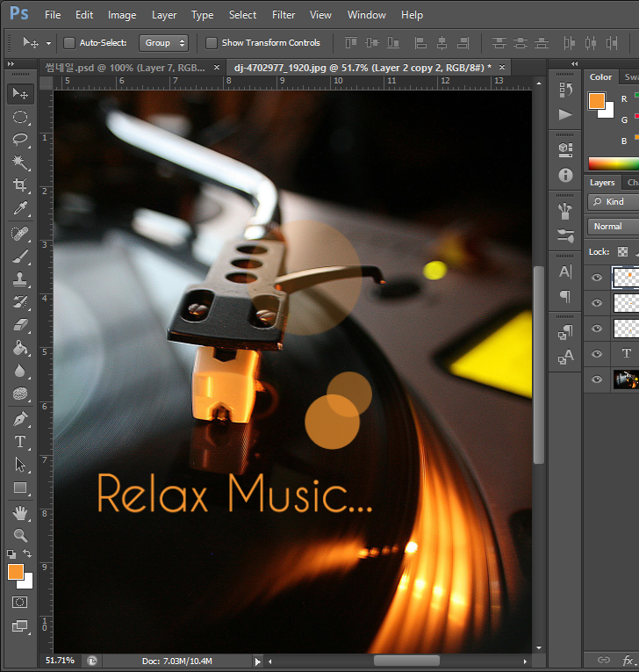Hide the background photo layer
The height and width of the screenshot is (672, 639).
[597, 379]
